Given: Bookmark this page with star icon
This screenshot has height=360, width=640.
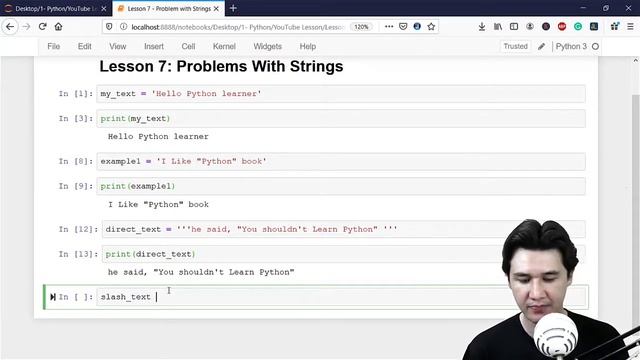Looking at the screenshot, I should tap(431, 27).
